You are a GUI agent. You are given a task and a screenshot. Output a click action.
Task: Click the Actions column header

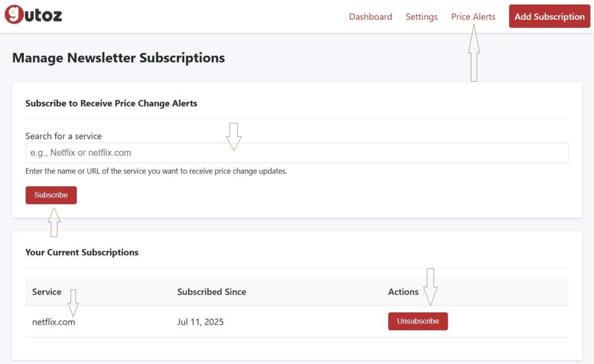click(403, 292)
